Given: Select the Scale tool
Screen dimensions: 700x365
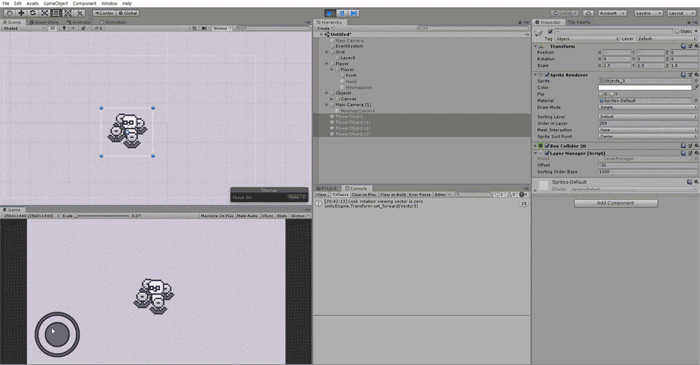Looking at the screenshot, I should [45, 13].
